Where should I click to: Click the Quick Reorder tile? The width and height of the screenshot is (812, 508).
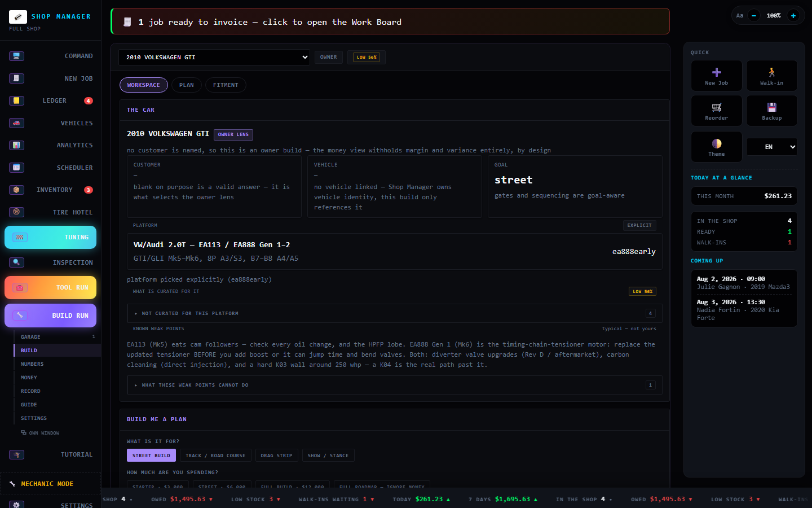716,111
